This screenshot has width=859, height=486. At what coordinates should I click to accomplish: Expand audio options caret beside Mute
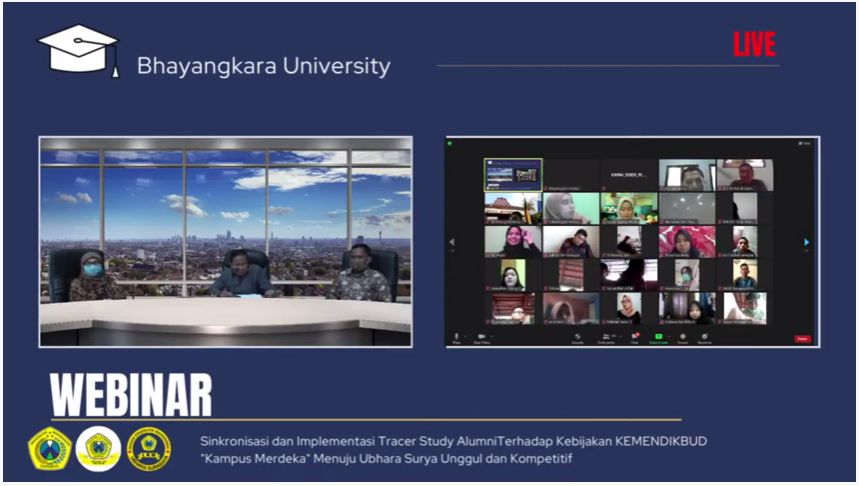pyautogui.click(x=465, y=336)
